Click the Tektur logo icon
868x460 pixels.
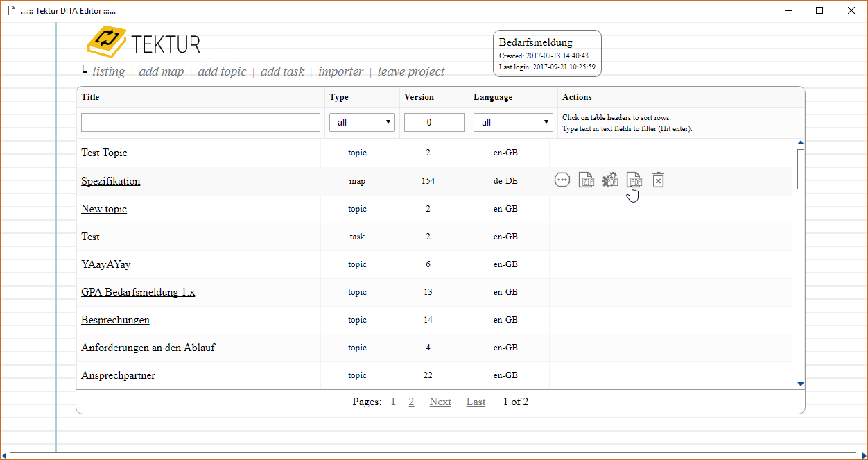(105, 43)
